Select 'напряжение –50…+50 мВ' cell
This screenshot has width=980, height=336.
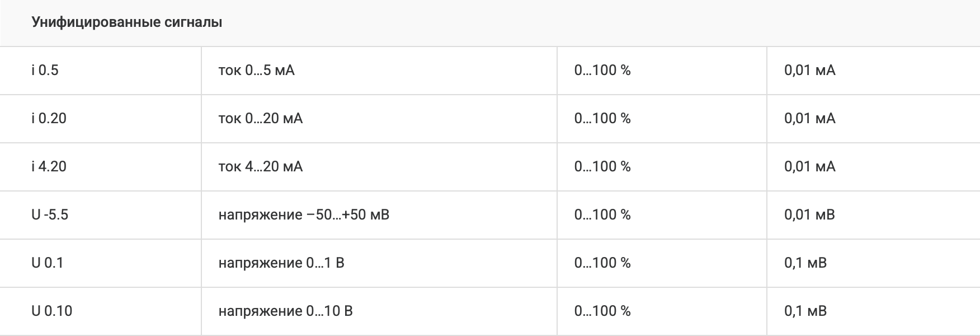click(304, 215)
